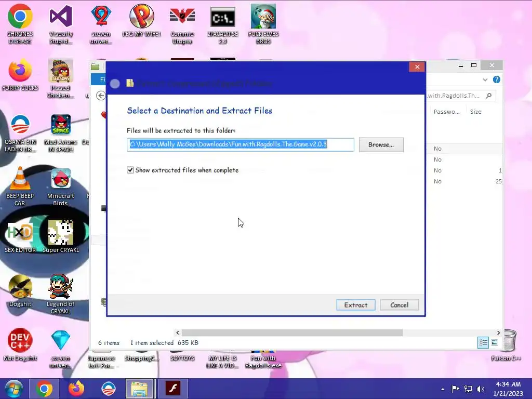Sort by the Size column header
Screen dimensions: 532x399
tap(476, 112)
